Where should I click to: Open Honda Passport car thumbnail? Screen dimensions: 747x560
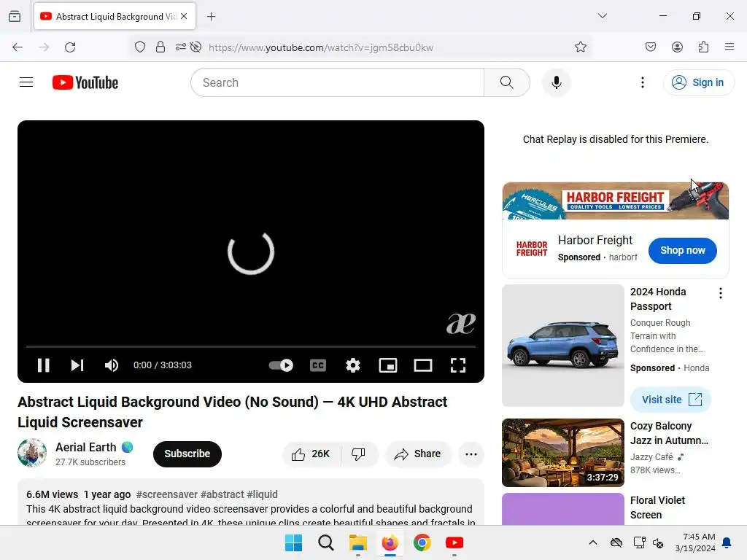point(563,346)
